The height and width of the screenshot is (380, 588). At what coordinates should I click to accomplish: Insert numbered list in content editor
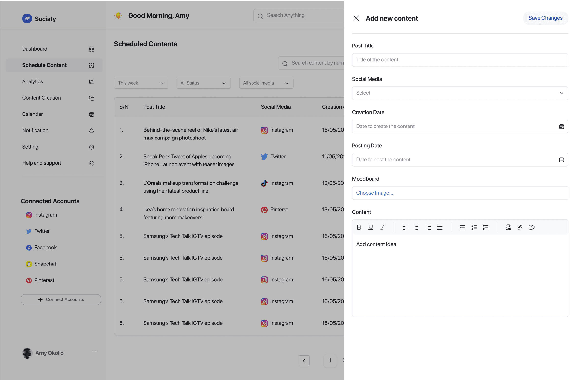[474, 227]
